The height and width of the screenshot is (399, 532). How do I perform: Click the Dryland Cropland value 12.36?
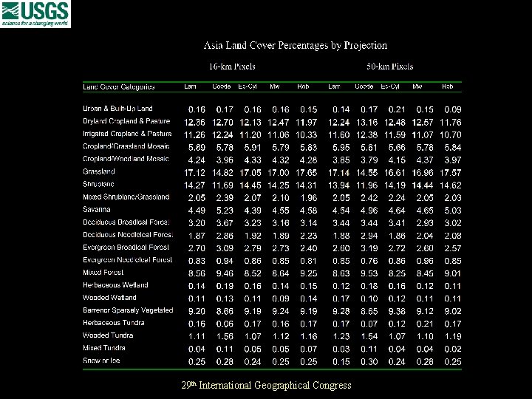[x=194, y=122]
